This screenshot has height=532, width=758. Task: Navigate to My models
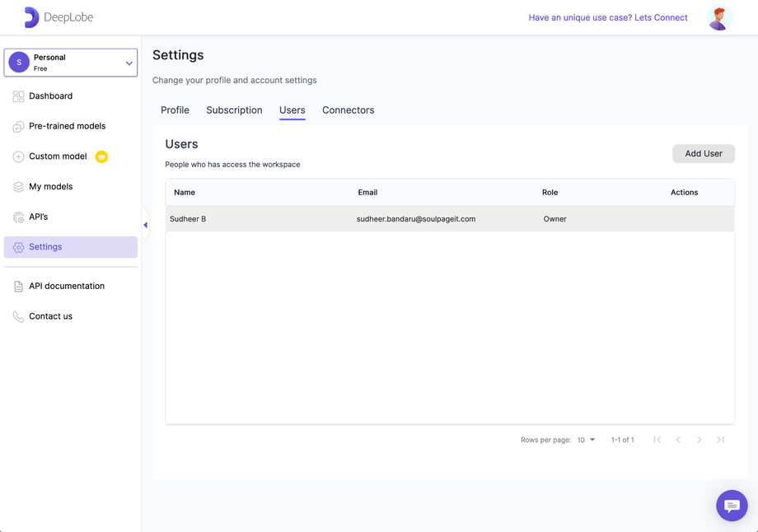[x=53, y=186]
